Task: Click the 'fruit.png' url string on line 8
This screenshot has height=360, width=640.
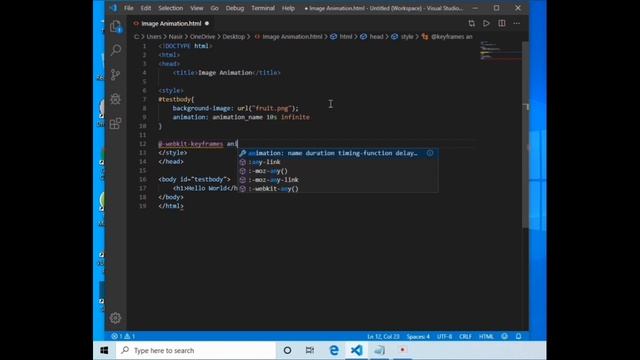Action: click(x=272, y=108)
